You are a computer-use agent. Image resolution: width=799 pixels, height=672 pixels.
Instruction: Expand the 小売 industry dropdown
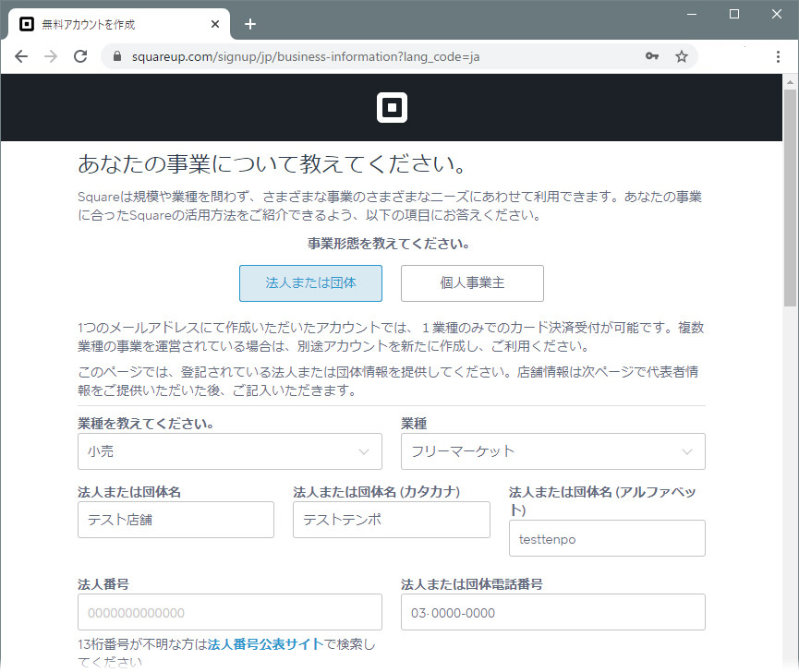pos(229,451)
